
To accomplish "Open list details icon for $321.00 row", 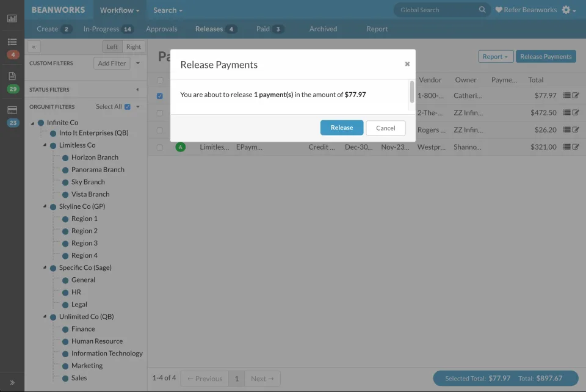I will [566, 147].
